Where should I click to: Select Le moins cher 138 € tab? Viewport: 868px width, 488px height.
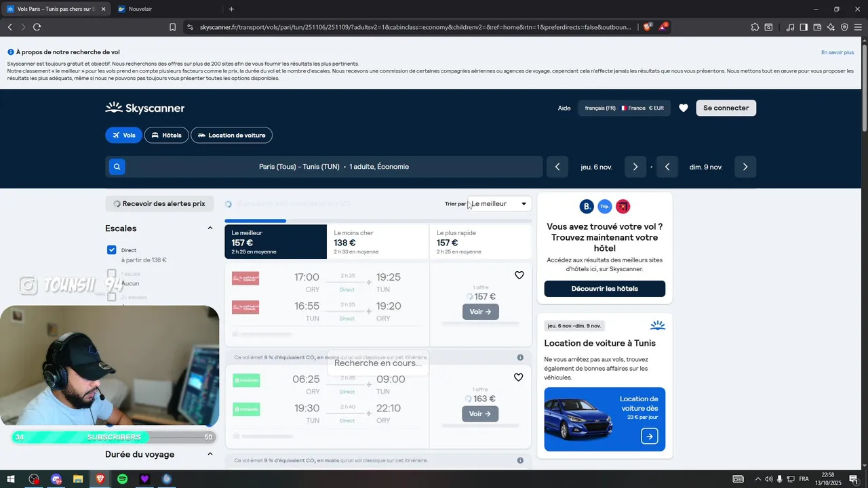click(378, 242)
